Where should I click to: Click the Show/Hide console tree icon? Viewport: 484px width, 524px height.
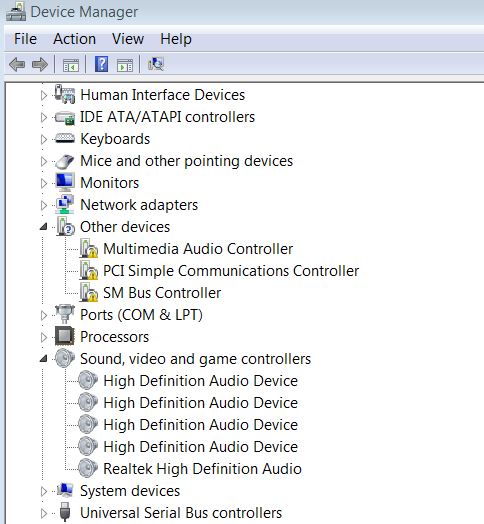pyautogui.click(x=71, y=65)
